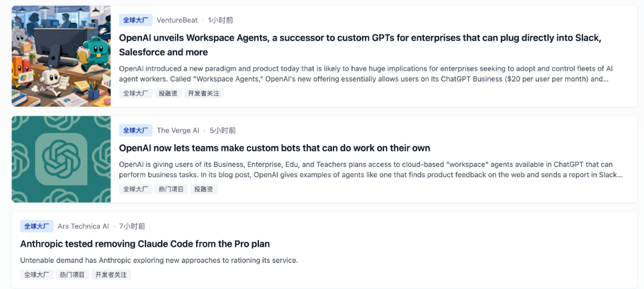Click the OpenAI logo thumbnail image
This screenshot has height=289, width=644.
pos(61,159)
